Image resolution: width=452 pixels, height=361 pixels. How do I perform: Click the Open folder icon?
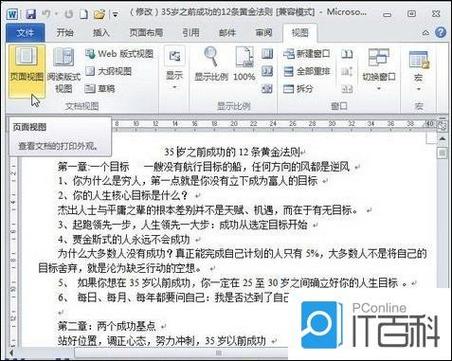click(x=99, y=14)
